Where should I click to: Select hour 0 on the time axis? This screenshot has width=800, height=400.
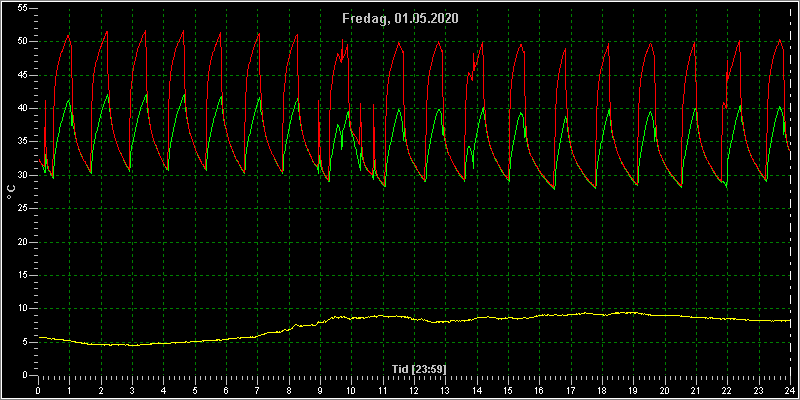click(38, 391)
